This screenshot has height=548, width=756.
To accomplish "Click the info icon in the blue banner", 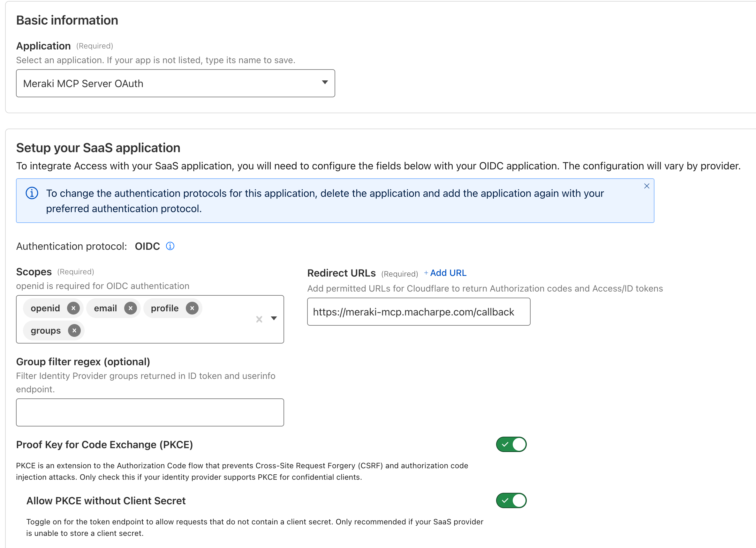I will pos(32,193).
